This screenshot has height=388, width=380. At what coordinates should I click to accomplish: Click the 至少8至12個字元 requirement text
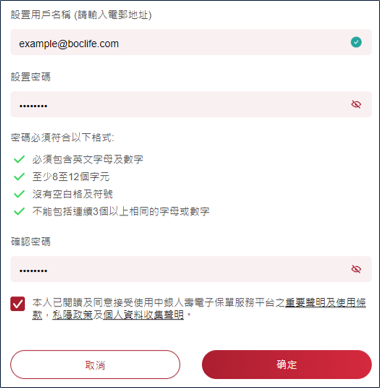click(x=71, y=177)
